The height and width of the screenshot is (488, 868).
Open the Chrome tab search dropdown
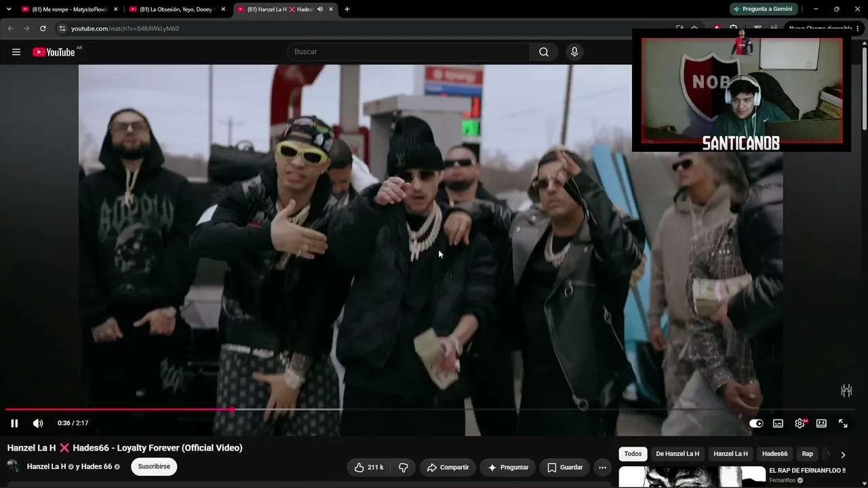[9, 9]
